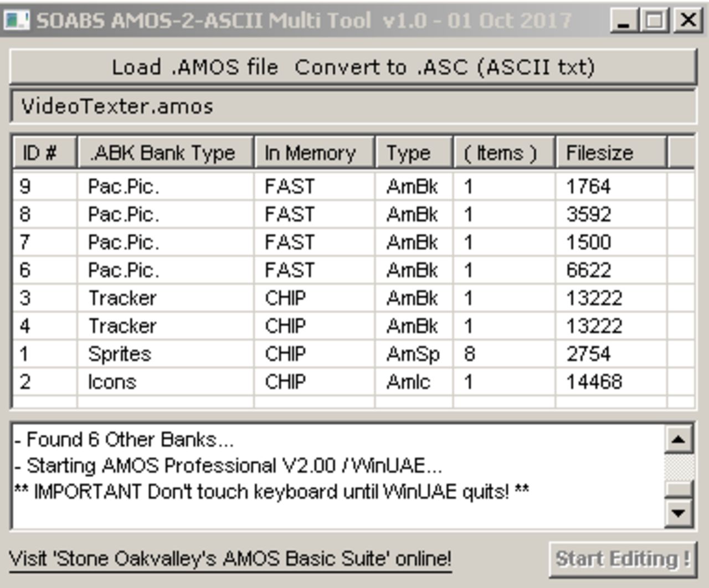
Task: Click the app icon in title bar
Action: pos(16,20)
